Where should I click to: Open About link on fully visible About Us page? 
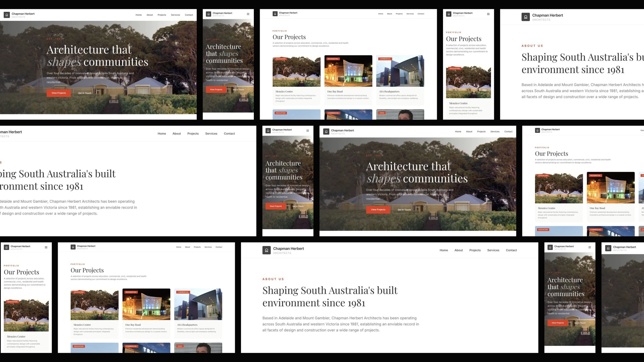point(459,250)
